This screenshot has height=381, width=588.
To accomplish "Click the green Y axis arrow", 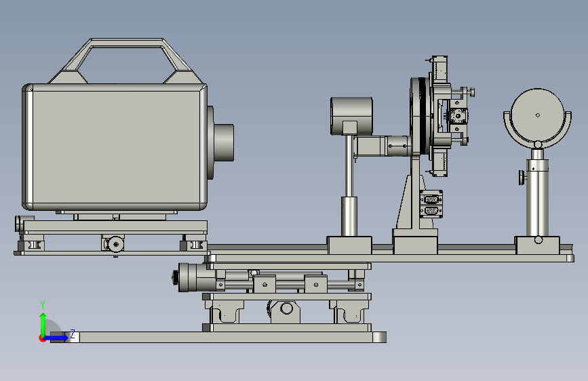I will point(43,323).
